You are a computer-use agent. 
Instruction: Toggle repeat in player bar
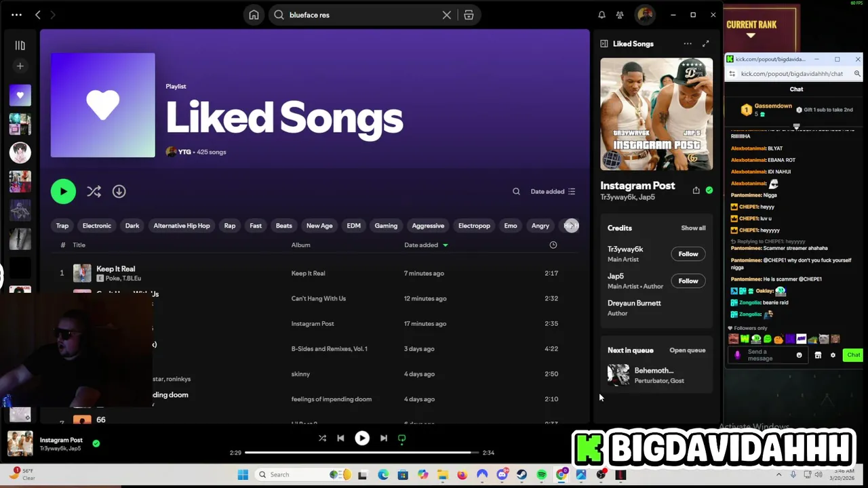tap(401, 438)
